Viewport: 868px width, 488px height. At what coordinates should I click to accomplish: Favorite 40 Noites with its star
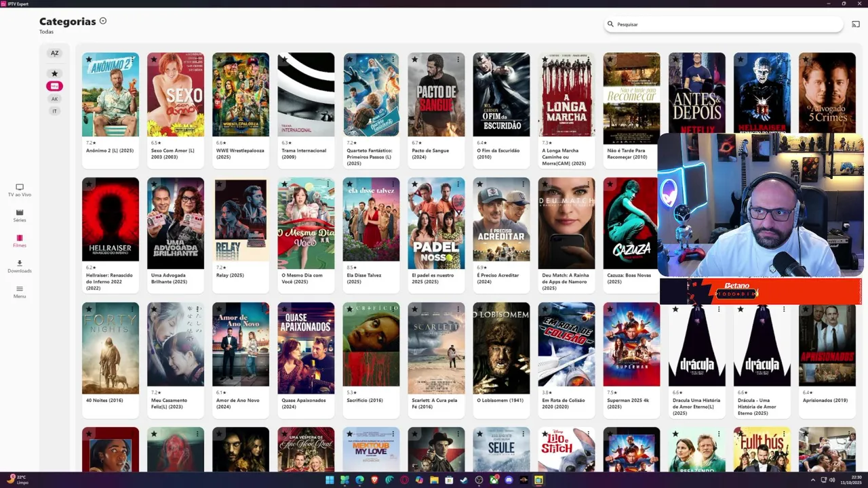pos(89,309)
